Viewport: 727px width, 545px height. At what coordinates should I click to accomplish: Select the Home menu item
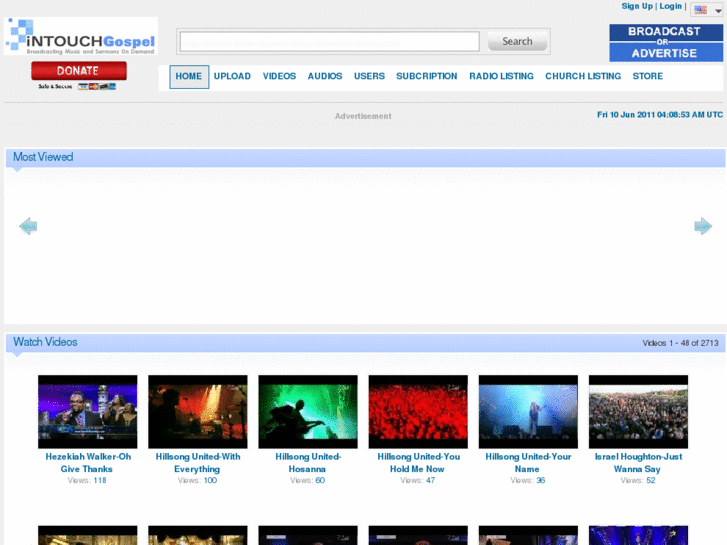point(189,77)
